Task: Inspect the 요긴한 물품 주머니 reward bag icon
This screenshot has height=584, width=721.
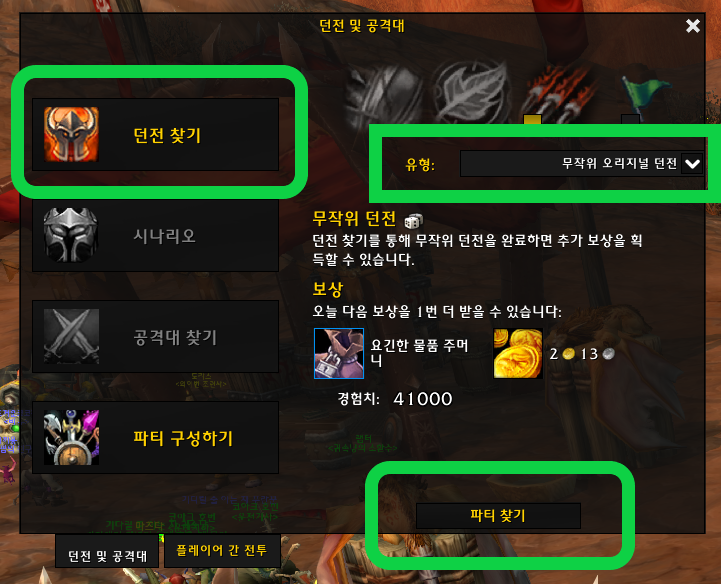Action: pyautogui.click(x=339, y=353)
